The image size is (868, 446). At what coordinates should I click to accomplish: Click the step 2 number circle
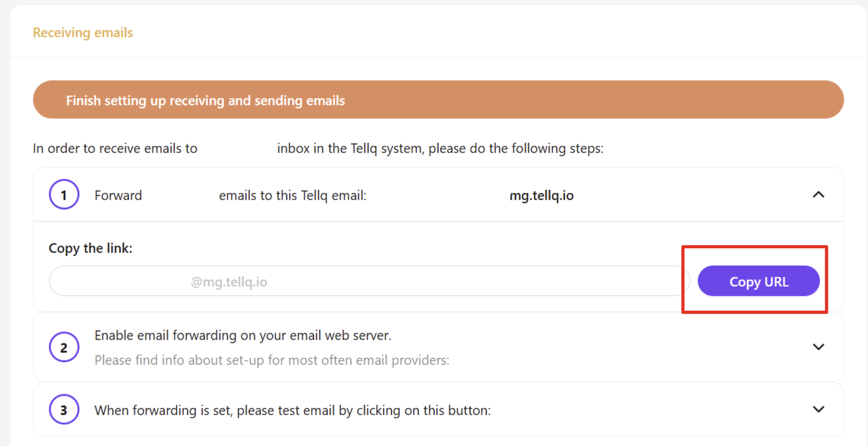(64, 347)
